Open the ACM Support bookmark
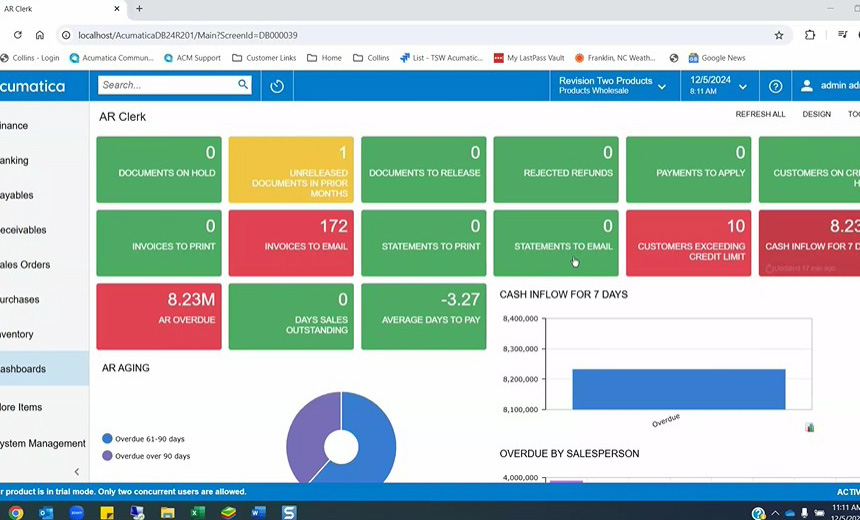860x520 pixels. (192, 58)
